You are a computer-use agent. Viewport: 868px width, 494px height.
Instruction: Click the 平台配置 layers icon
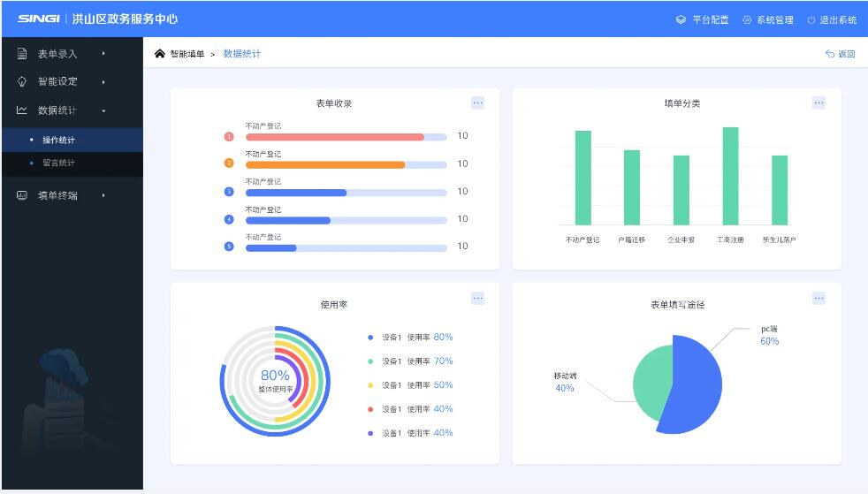(x=681, y=20)
